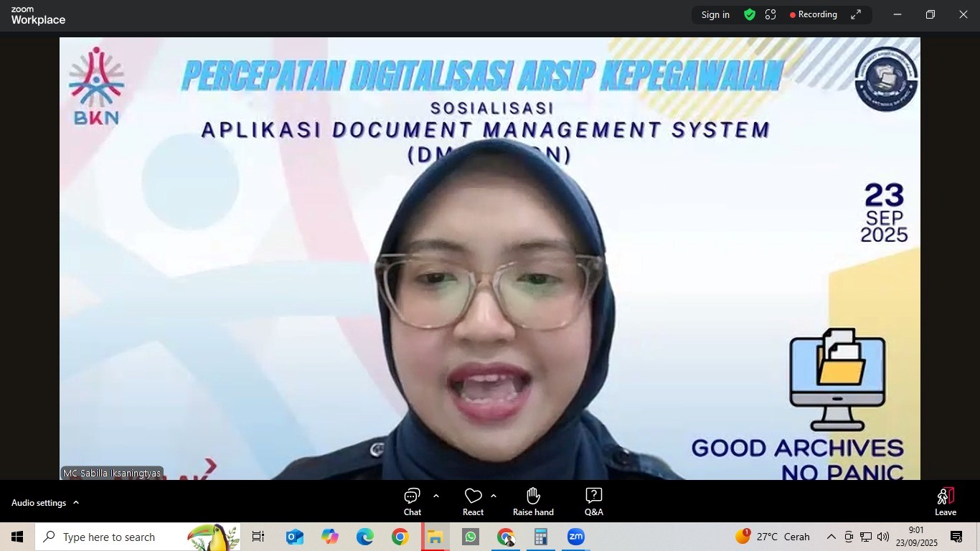Viewport: 980px width, 551px height.
Task: Open Google Chrome from the taskbar
Action: (400, 537)
